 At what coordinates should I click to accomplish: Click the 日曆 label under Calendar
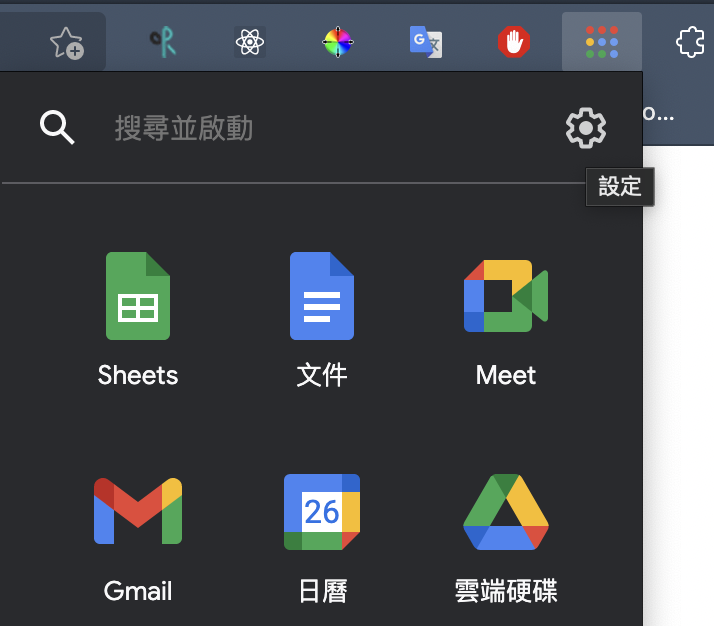point(323,591)
